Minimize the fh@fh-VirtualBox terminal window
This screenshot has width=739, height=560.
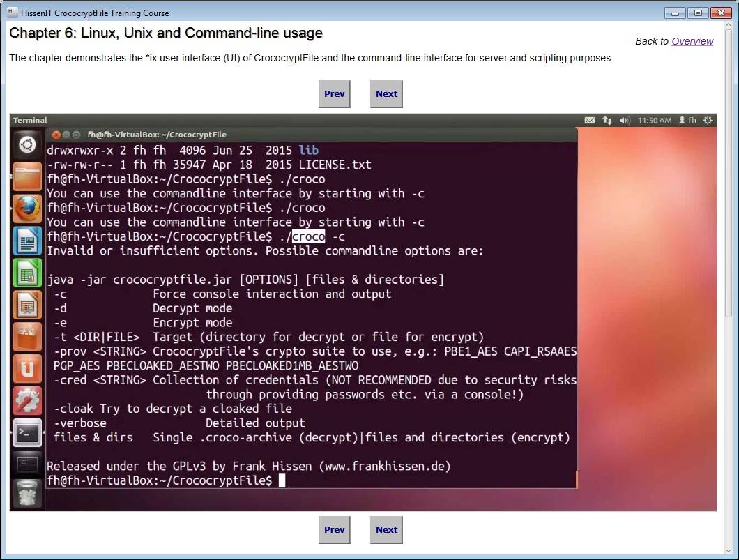click(x=66, y=135)
